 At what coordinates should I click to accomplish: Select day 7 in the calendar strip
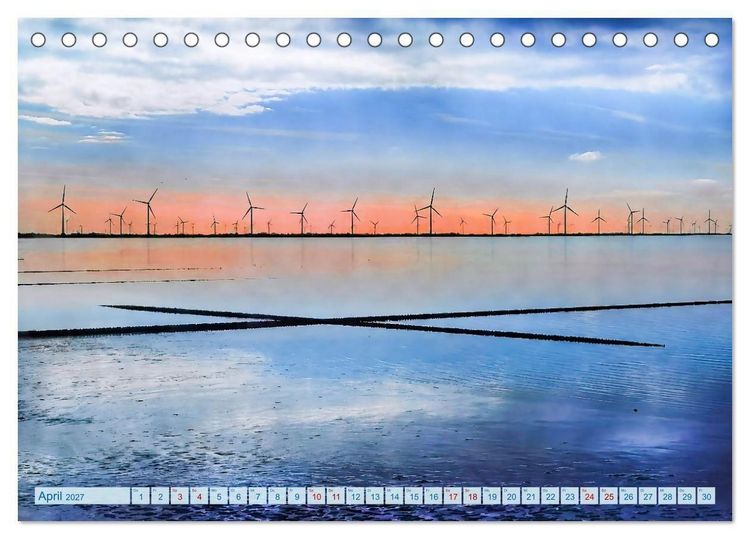[x=257, y=496]
